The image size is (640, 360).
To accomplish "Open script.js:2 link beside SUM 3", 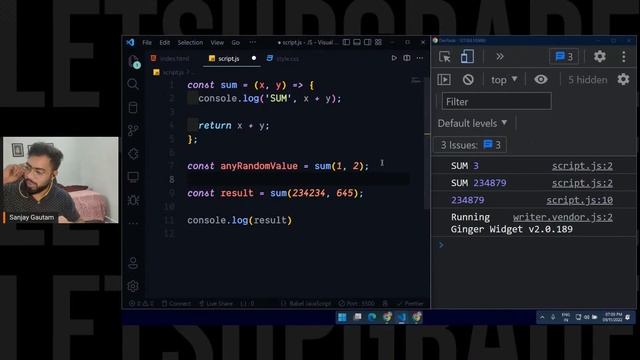I will click(582, 166).
